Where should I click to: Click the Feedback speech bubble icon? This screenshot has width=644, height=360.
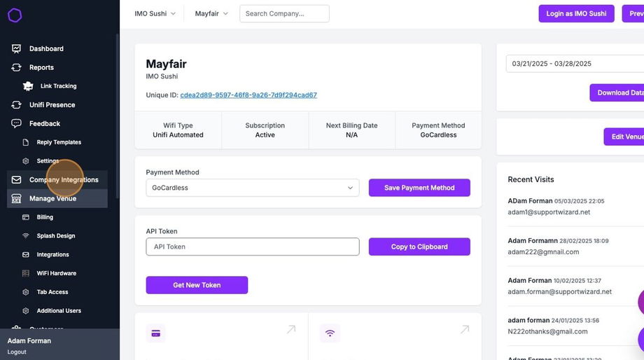[17, 124]
